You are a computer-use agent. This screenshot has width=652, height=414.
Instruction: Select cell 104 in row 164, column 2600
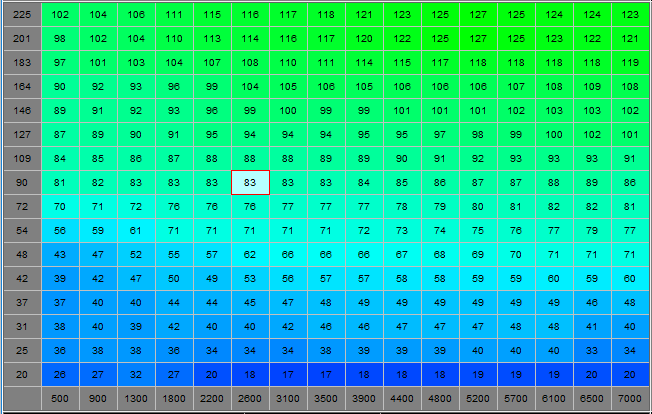(x=250, y=86)
